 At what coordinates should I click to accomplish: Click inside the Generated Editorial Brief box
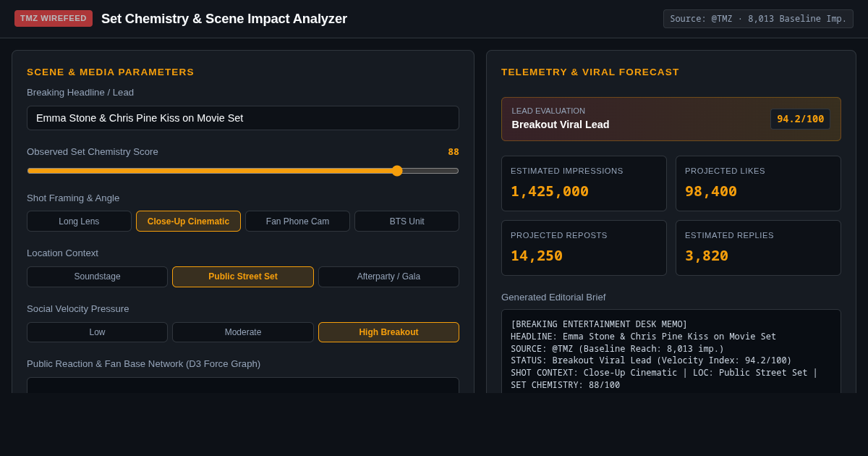(671, 352)
